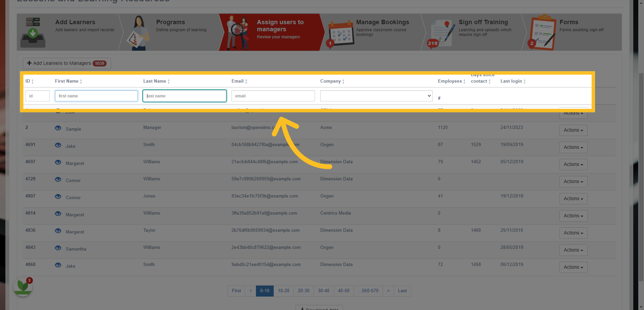Image resolution: width=644 pixels, height=310 pixels.
Task: Open Actions menu for user 4697
Action: [573, 165]
